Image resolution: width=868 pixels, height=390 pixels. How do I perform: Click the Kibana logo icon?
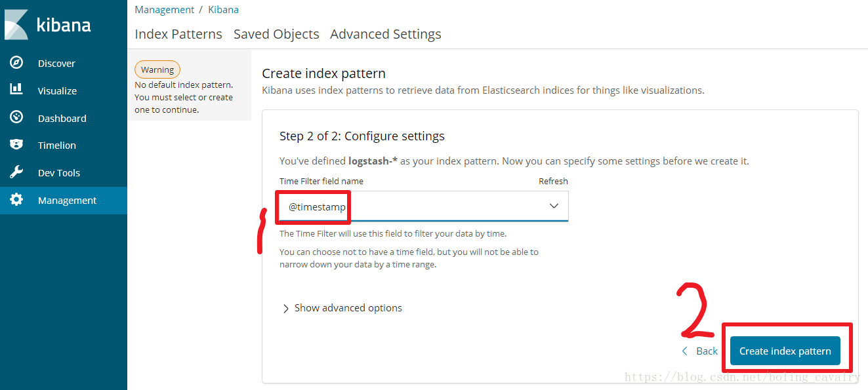(x=16, y=25)
